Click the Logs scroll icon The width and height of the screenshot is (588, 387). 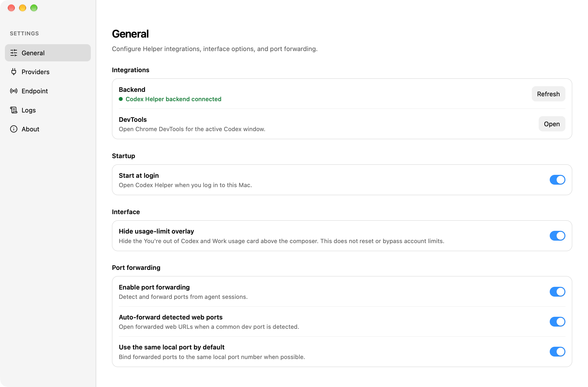click(x=13, y=110)
